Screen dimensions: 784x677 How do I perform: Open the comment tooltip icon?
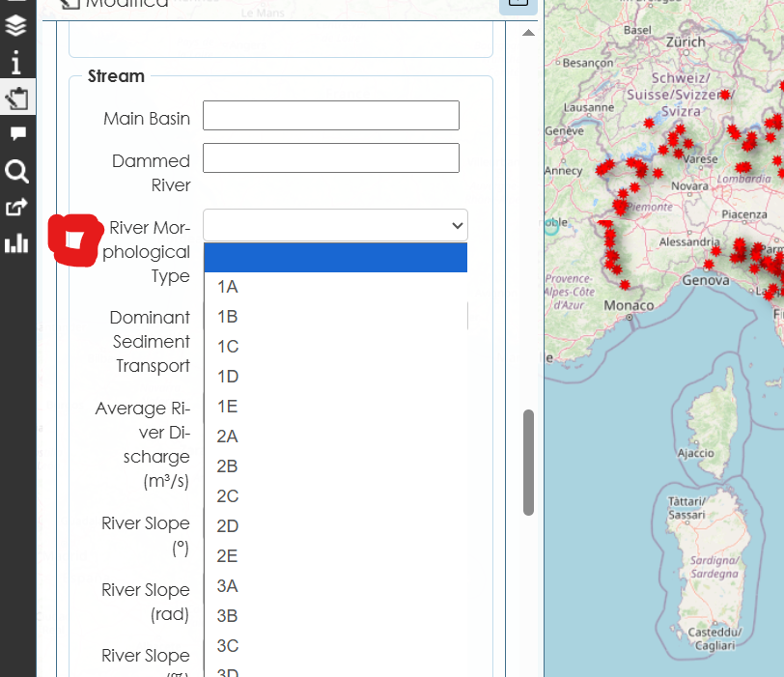click(x=16, y=134)
